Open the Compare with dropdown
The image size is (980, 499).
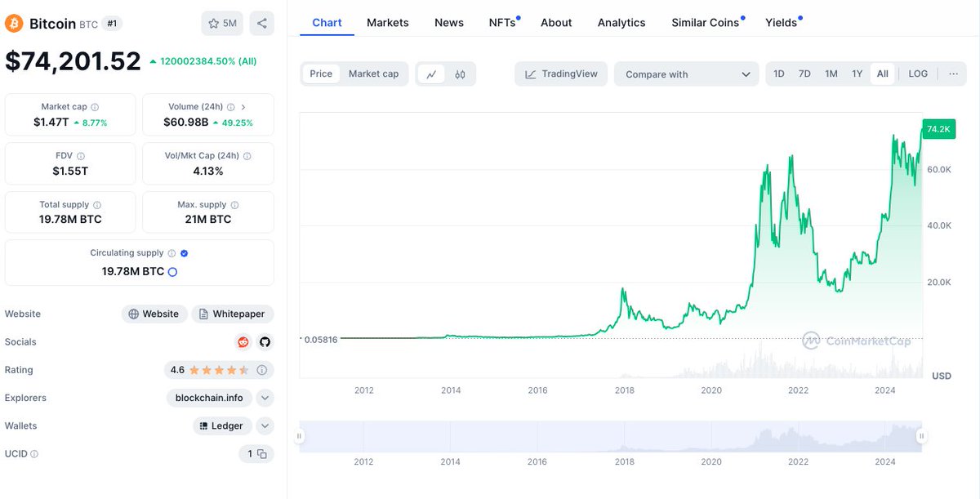point(687,74)
